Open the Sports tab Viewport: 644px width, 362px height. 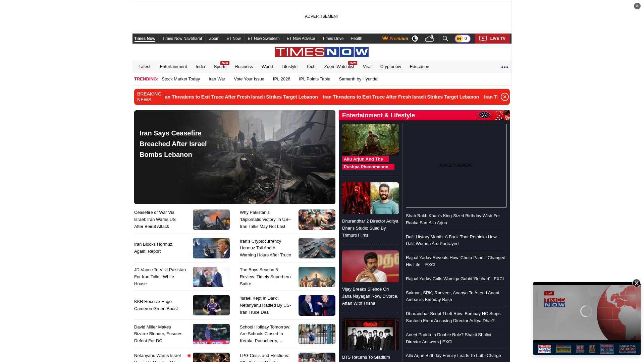220,67
